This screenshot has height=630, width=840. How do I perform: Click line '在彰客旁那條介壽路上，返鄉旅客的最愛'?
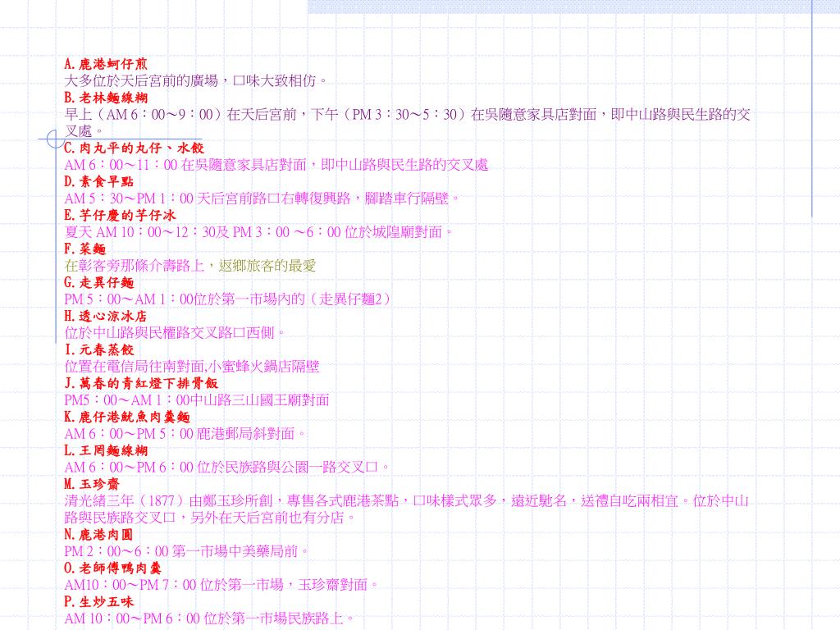pos(190,266)
